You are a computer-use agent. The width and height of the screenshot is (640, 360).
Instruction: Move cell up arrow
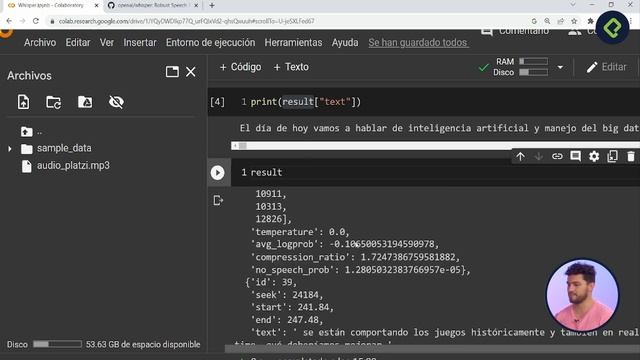coord(520,156)
